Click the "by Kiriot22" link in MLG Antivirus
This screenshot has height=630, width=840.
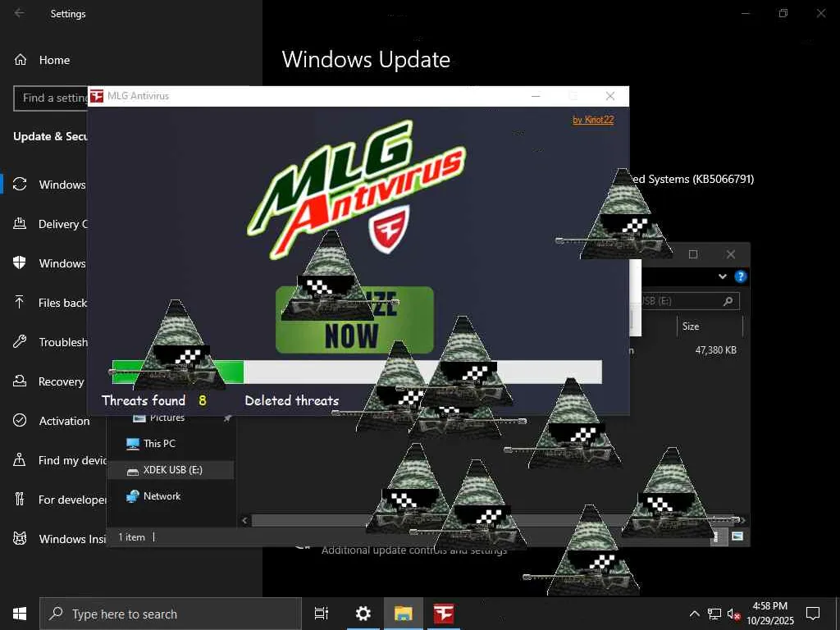(593, 120)
